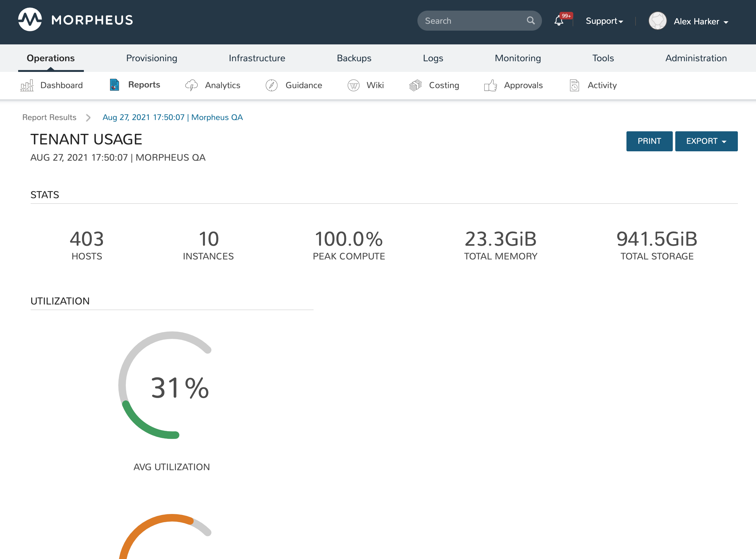Click the 100.0% PEAK COMPUTE stat

[349, 245]
